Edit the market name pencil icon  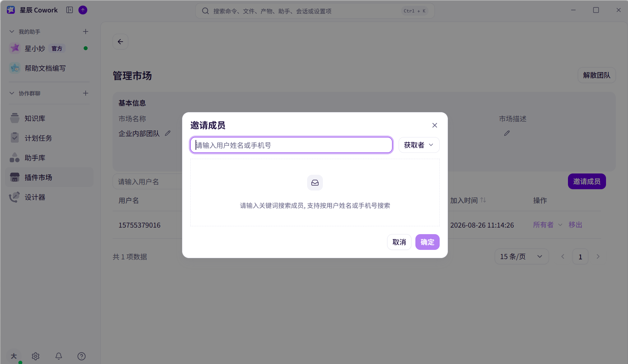168,133
